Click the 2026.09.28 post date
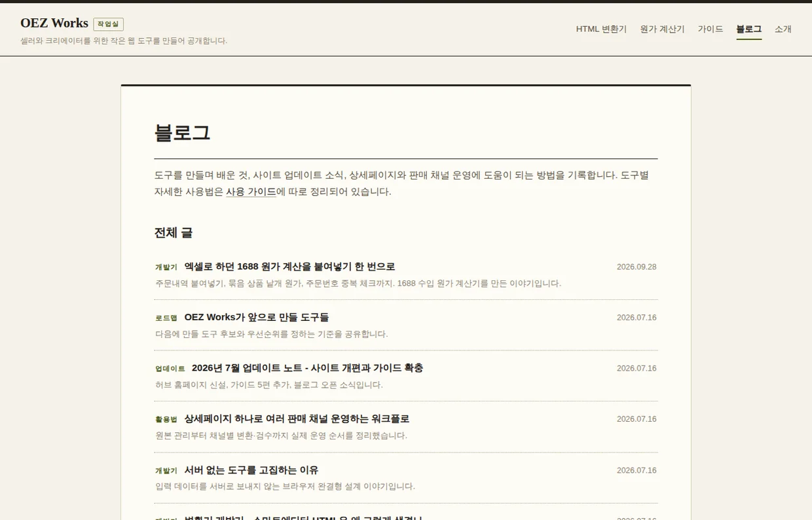Image resolution: width=812 pixels, height=520 pixels. click(637, 267)
